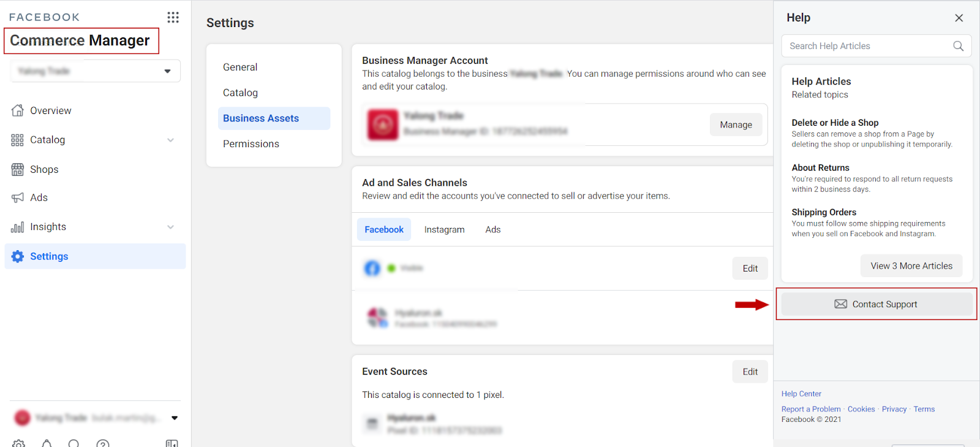Open the apps grid menu icon

tap(173, 17)
